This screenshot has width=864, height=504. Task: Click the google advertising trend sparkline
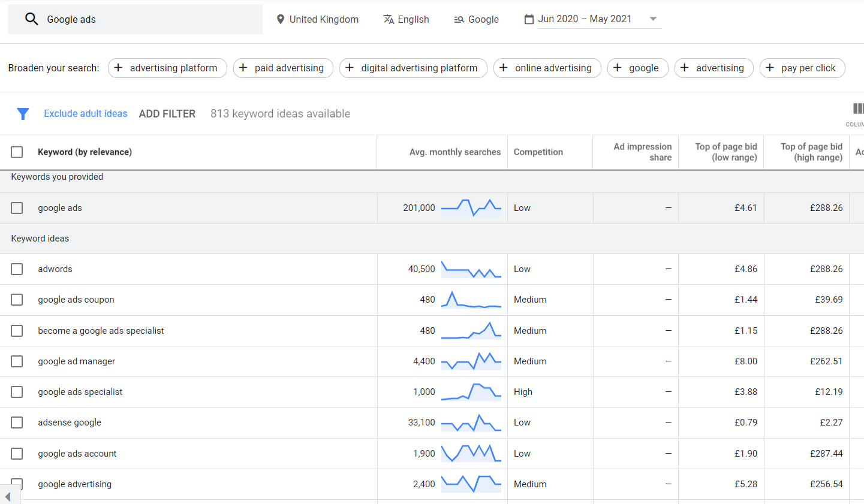coord(471,484)
